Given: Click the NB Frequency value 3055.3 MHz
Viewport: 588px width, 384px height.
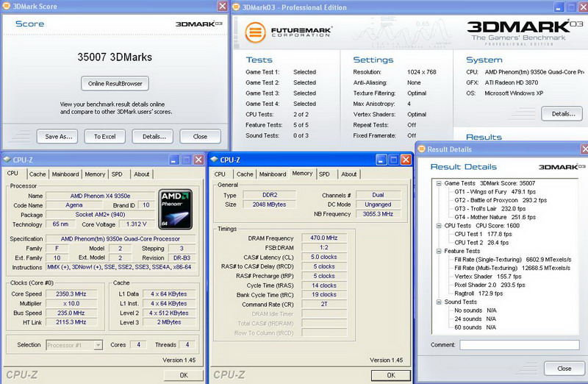Looking at the screenshot, I should click(x=378, y=214).
